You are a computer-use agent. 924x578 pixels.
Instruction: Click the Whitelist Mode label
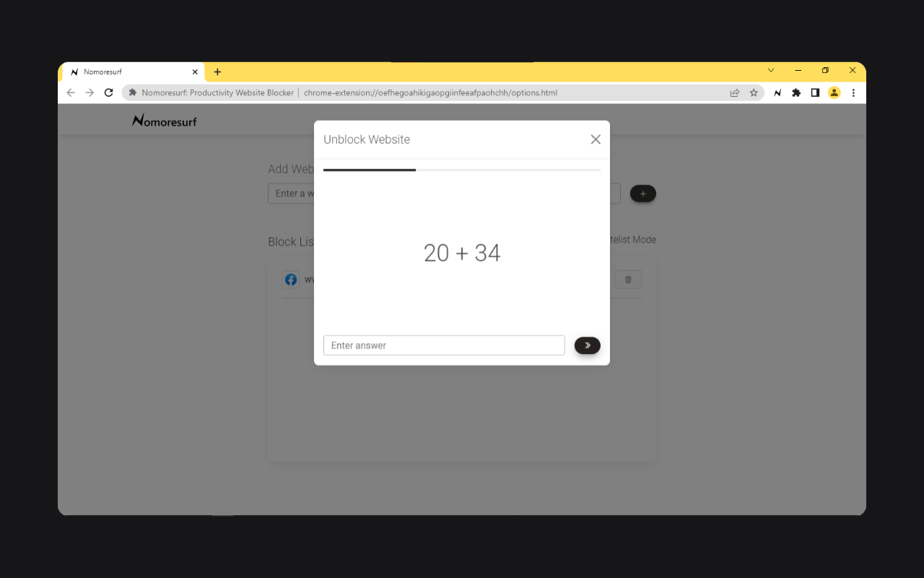pos(633,240)
